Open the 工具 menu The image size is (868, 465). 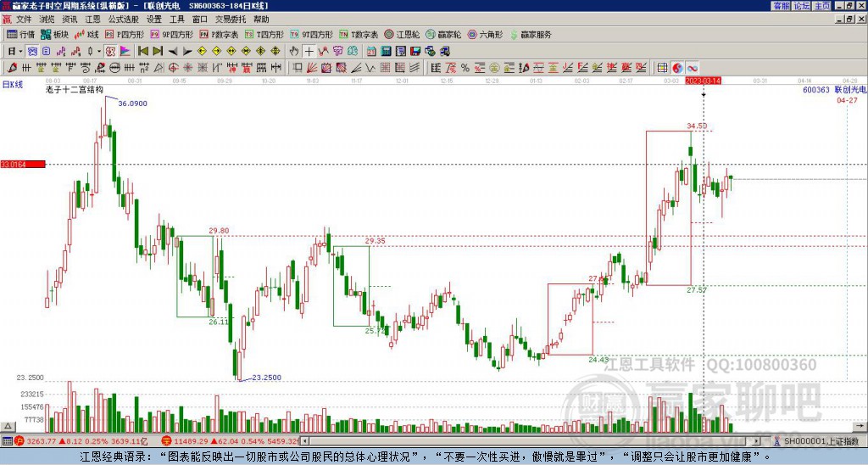[x=176, y=20]
